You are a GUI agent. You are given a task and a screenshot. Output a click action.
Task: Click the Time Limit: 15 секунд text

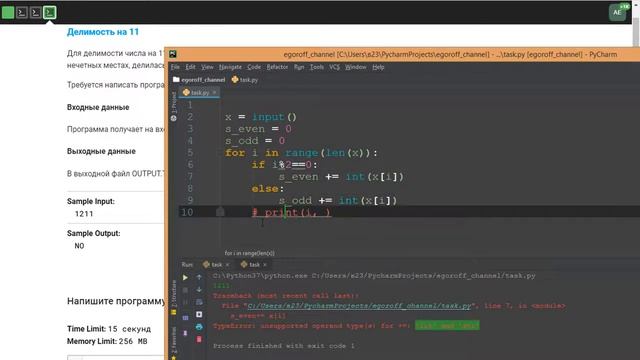tap(109, 329)
